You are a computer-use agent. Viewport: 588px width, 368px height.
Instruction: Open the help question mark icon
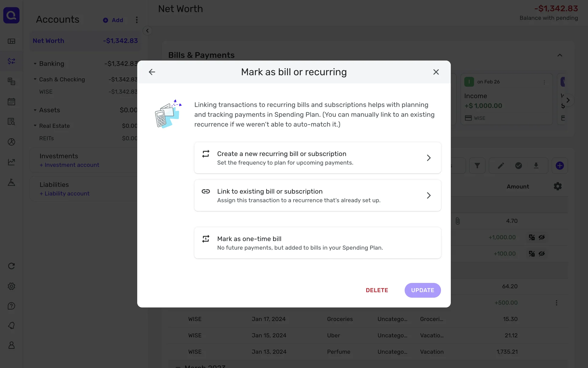tap(11, 306)
